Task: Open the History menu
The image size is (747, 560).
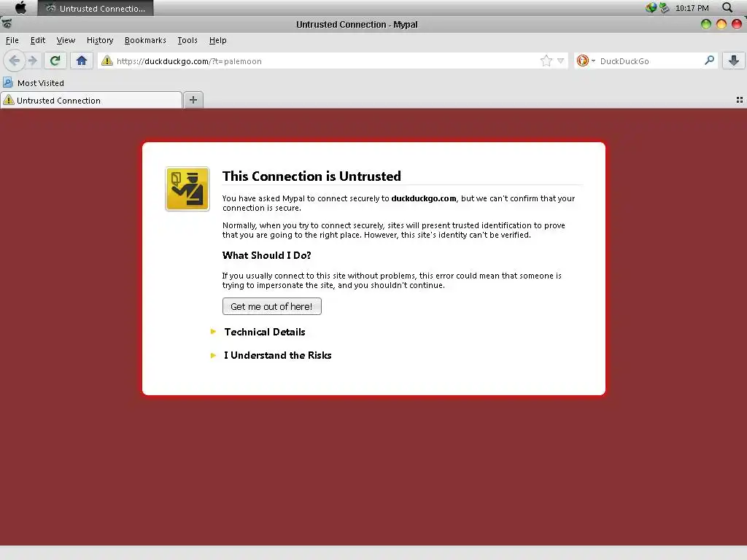Action: 100,40
